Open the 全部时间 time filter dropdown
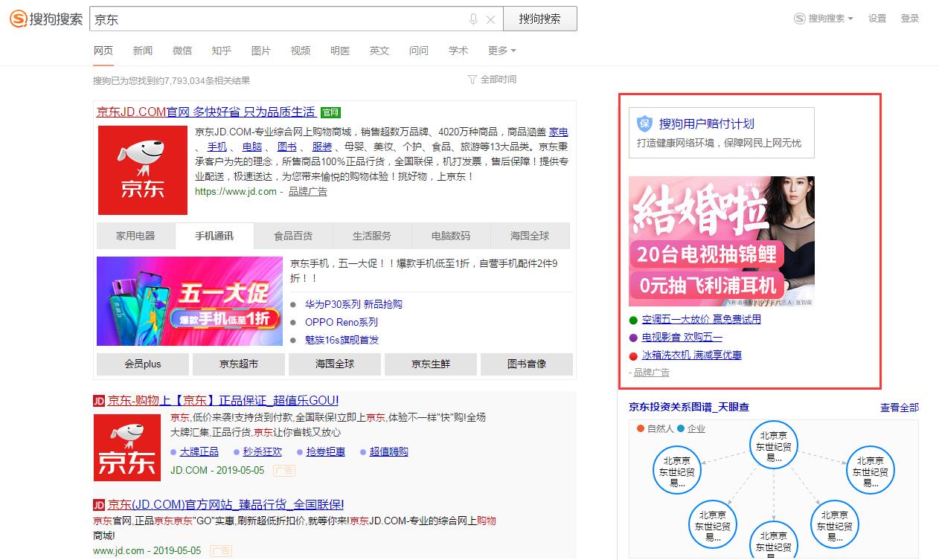This screenshot has width=939, height=560. pos(497,79)
